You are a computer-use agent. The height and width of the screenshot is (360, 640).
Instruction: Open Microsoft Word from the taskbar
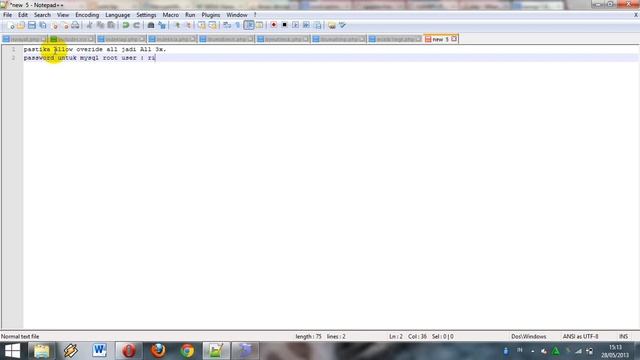click(100, 351)
